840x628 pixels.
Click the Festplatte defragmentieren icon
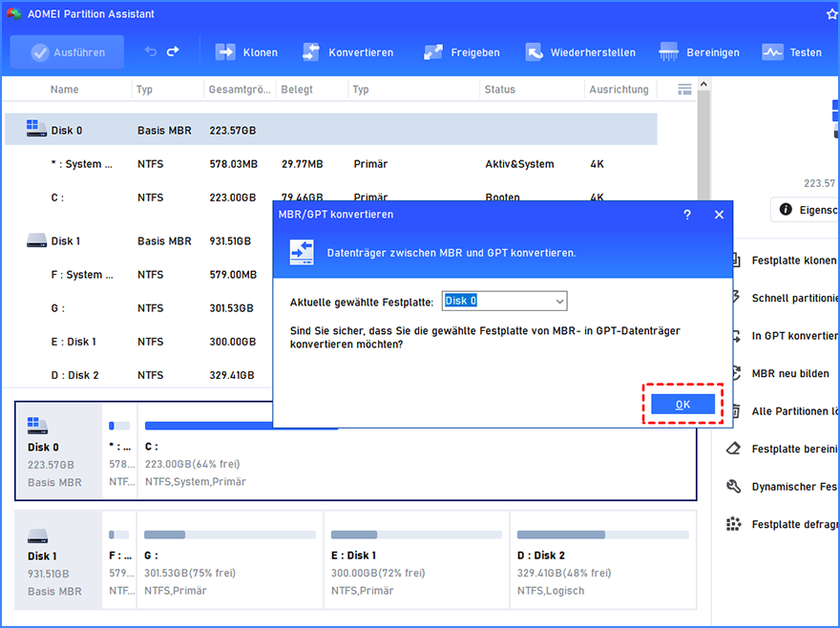tap(733, 524)
